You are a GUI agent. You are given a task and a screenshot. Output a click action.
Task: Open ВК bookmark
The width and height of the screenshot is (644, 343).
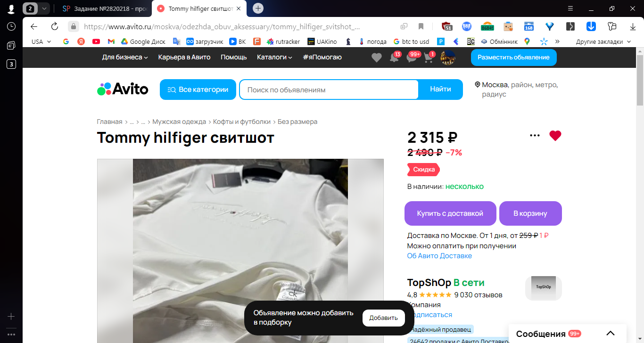238,41
